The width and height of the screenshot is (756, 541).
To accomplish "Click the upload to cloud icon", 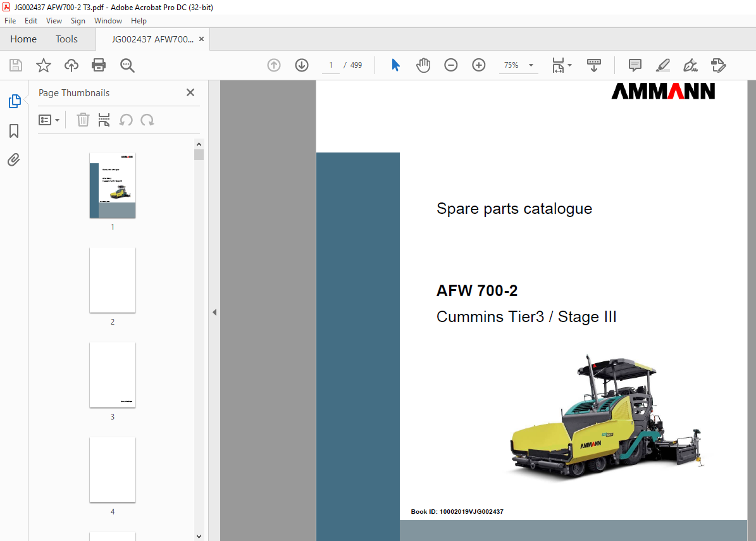I will tap(71, 65).
